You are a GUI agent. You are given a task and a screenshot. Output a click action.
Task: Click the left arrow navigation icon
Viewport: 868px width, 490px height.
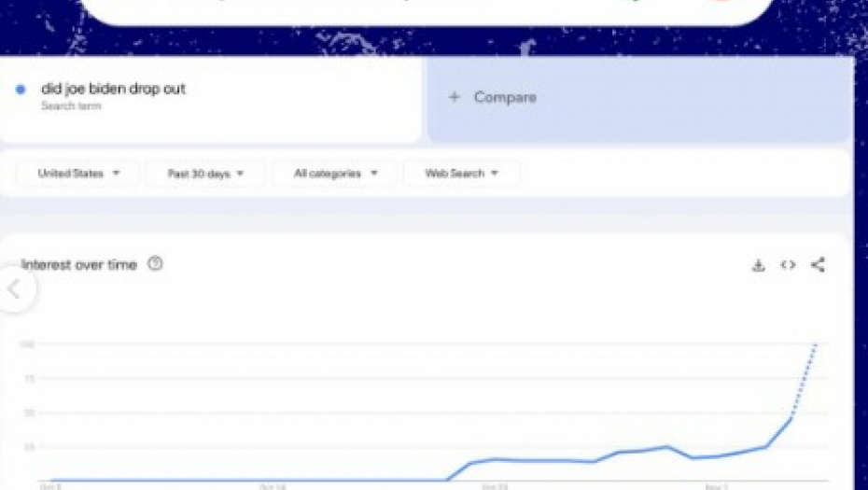point(14,289)
